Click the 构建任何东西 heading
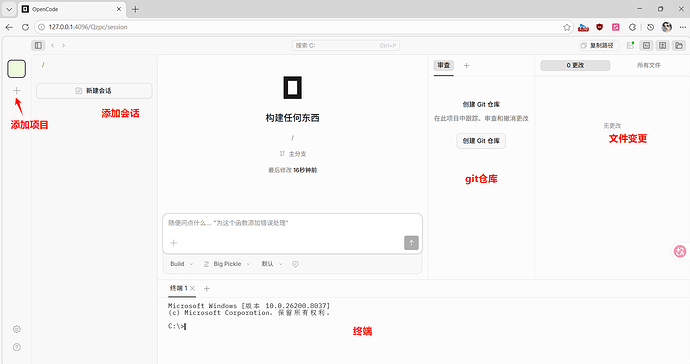The image size is (690, 364). tap(293, 118)
